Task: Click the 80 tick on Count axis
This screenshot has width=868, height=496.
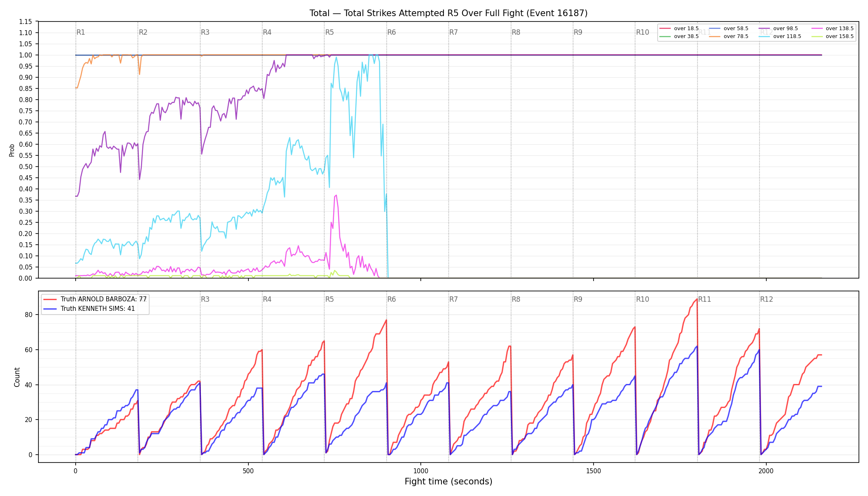Action: 29,315
